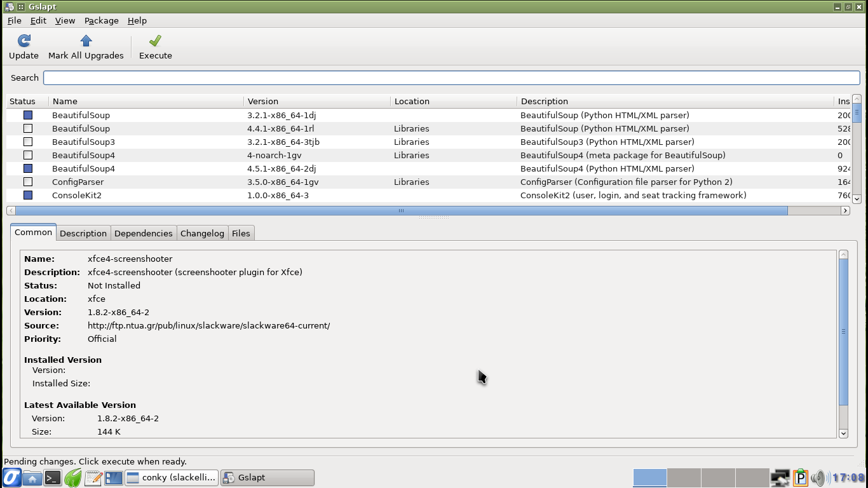Open the taskbar start menu button
The height and width of the screenshot is (488, 868).
pos(11,477)
